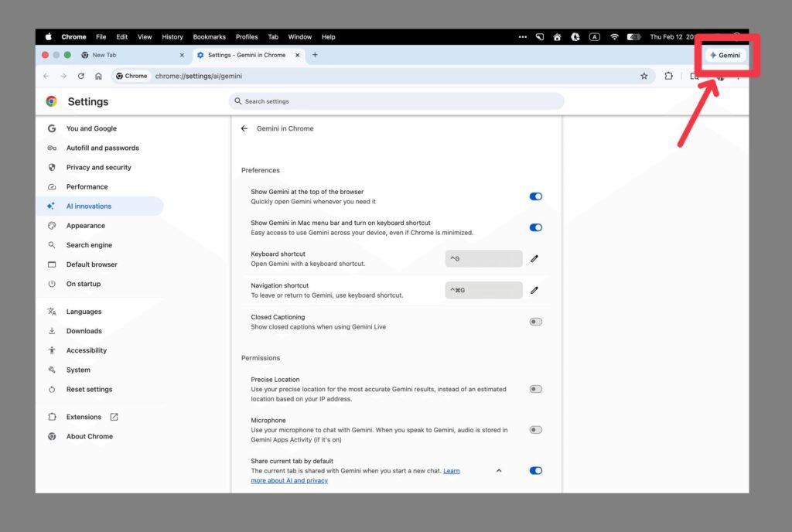Image resolution: width=792 pixels, height=532 pixels.
Task: Open the Help menu
Action: 328,37
